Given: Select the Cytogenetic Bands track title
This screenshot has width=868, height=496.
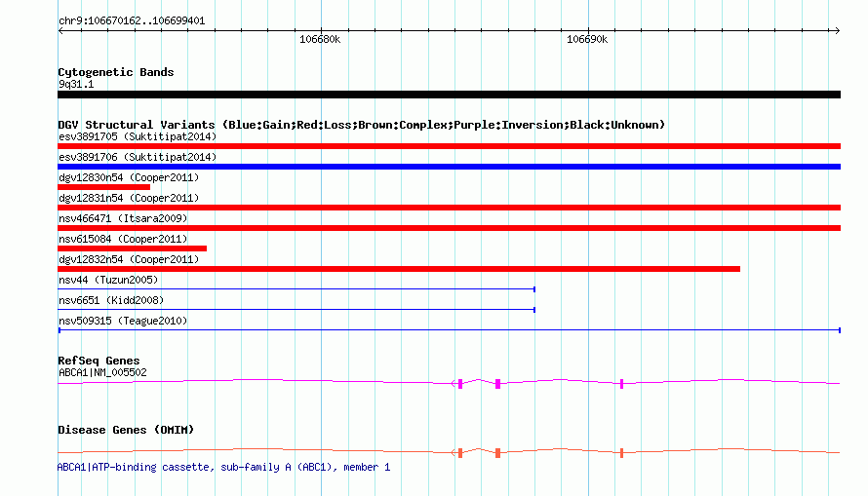Looking at the screenshot, I should (x=116, y=72).
